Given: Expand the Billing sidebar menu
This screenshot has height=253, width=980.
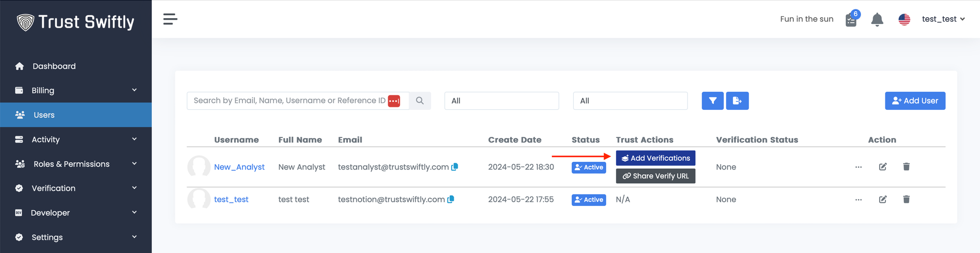Looking at the screenshot, I should (76, 90).
